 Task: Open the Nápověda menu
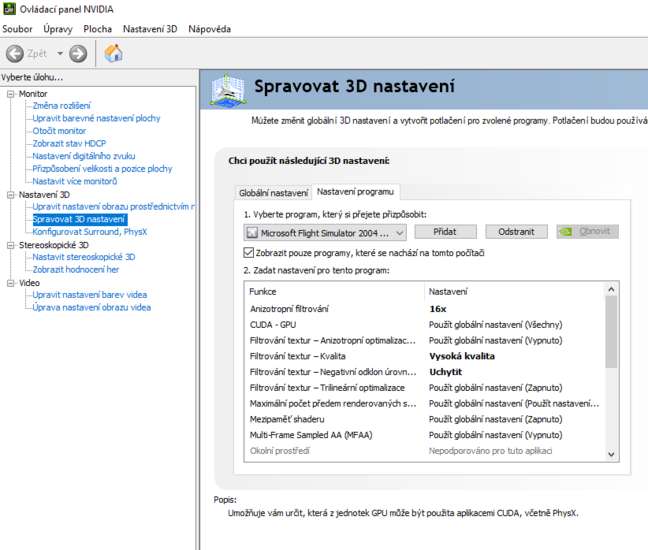210,29
